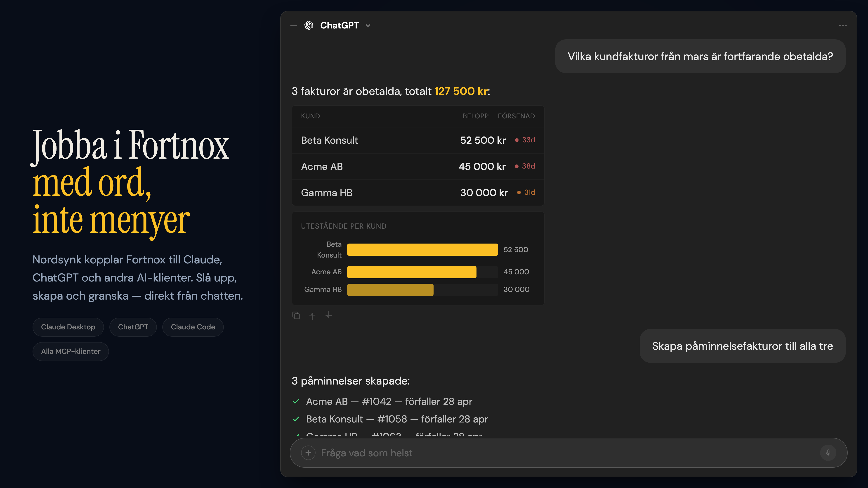Image resolution: width=868 pixels, height=488 pixels.
Task: Click the Beta Konsult chart bar
Action: point(422,250)
